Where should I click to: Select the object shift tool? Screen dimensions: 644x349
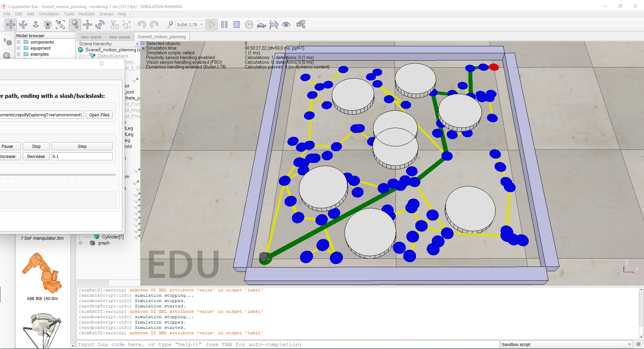point(87,24)
